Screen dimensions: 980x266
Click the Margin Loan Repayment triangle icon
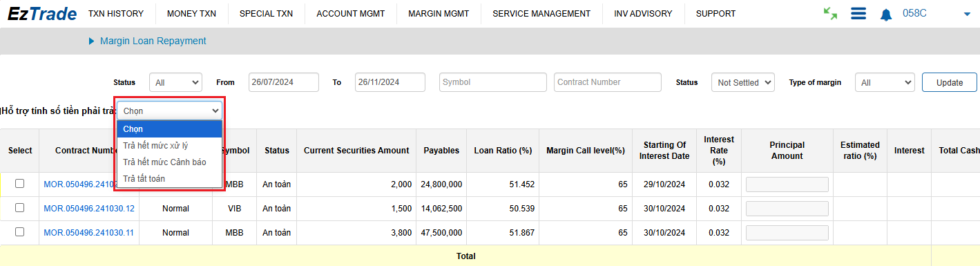91,41
